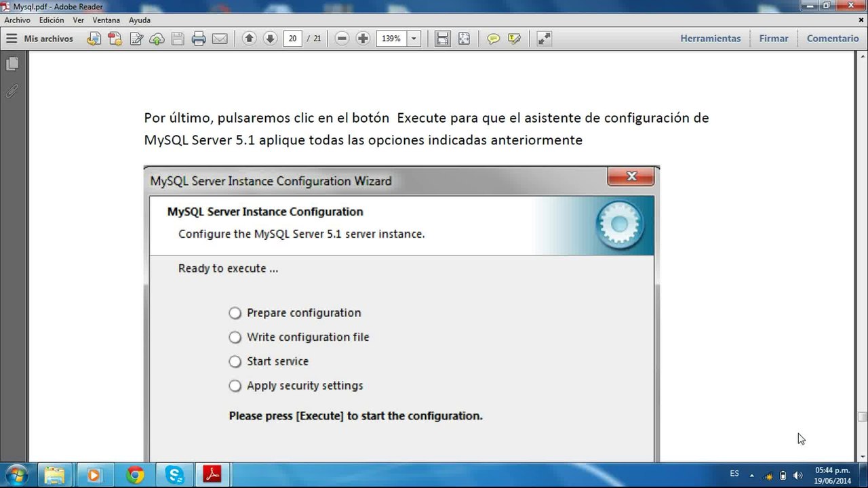This screenshot has height=488, width=868.
Task: Open the Comentario pane
Action: 833,39
